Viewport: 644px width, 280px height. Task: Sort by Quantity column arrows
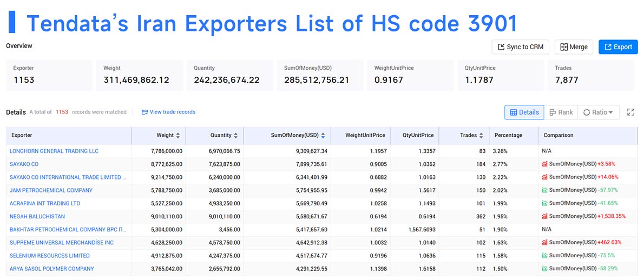tap(236, 135)
